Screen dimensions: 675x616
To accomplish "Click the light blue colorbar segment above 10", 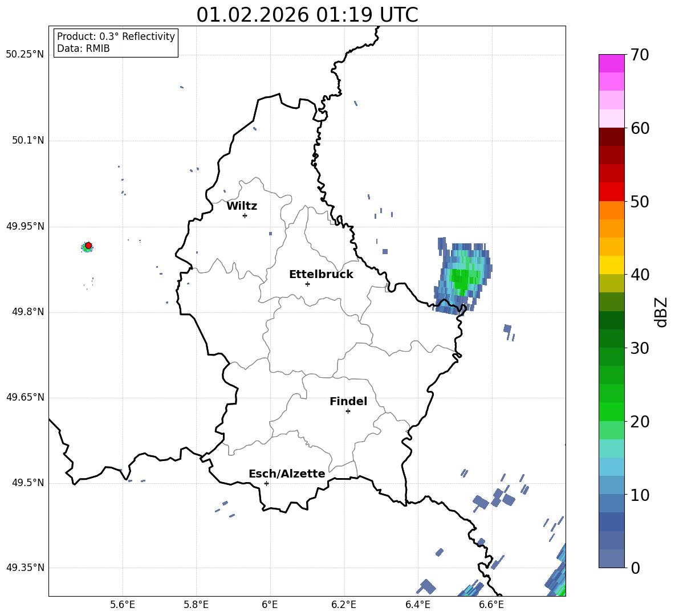I will coord(611,485).
